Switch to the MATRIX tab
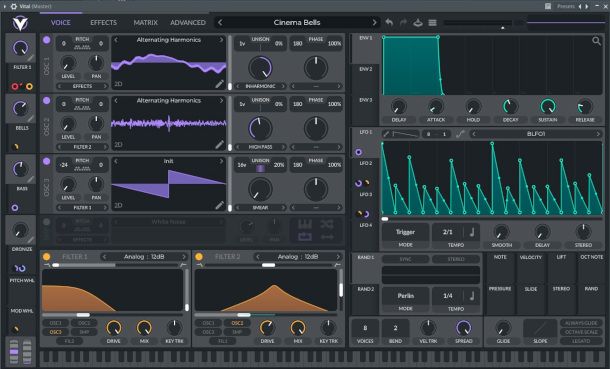The width and height of the screenshot is (610, 369). tap(145, 23)
